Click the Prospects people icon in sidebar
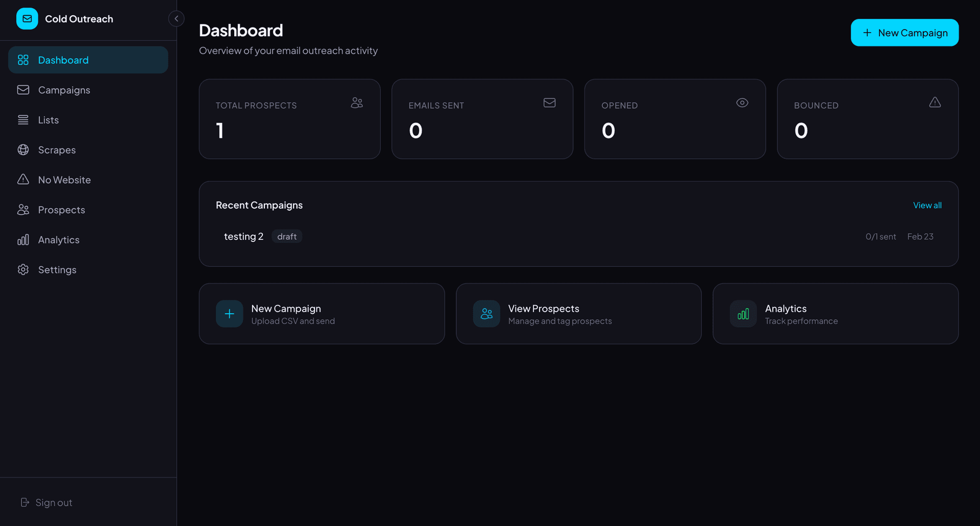This screenshot has height=526, width=980. [x=23, y=210]
